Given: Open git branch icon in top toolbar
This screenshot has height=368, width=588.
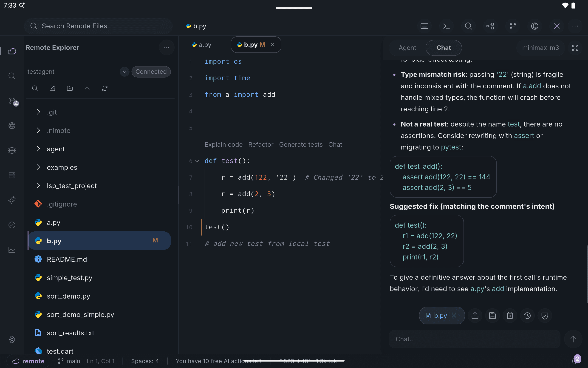Looking at the screenshot, I should 513,26.
